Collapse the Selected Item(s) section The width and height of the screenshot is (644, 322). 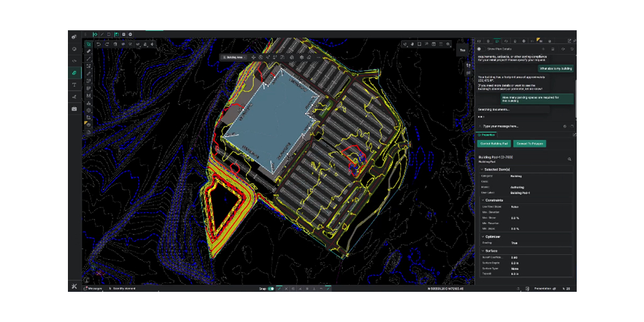482,169
